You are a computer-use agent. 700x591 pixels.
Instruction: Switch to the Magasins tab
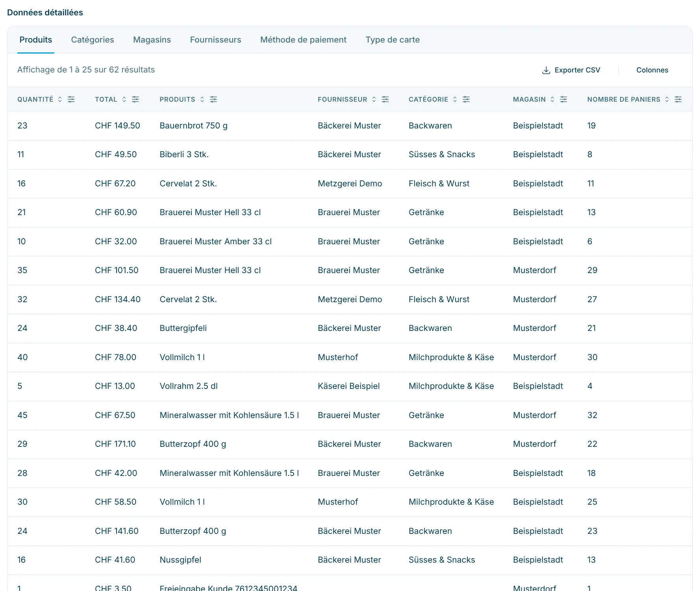coord(152,40)
